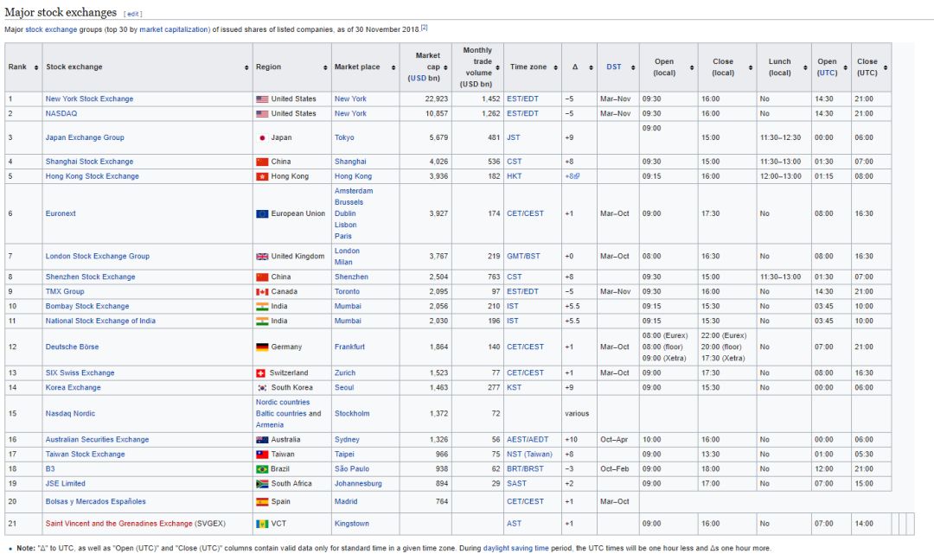
Task: Sort table by Rank column arrows
Action: [35, 67]
